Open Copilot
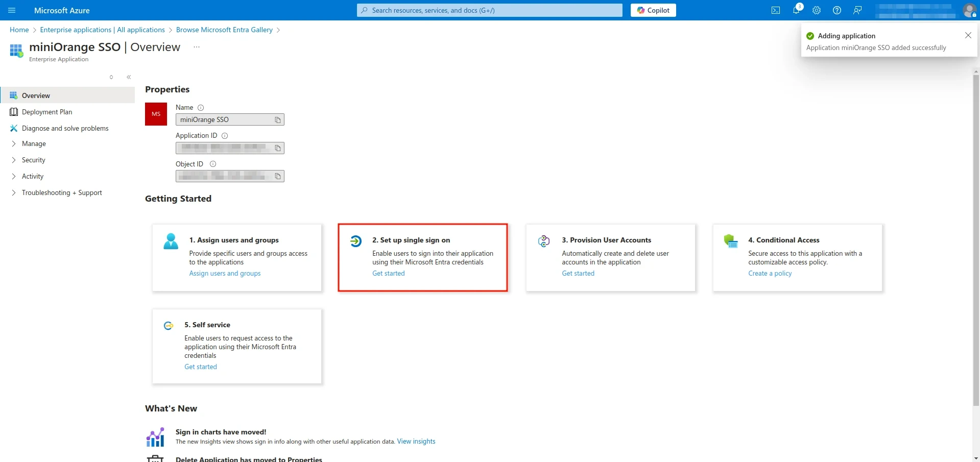The height and width of the screenshot is (462, 980). [653, 10]
